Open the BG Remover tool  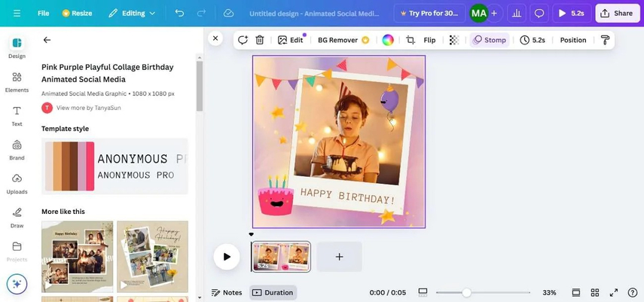[x=343, y=40]
